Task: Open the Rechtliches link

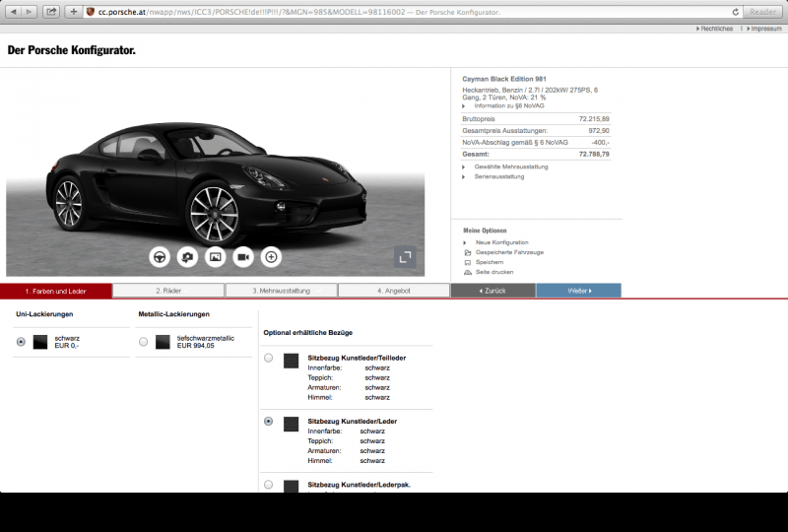Action: coord(715,29)
